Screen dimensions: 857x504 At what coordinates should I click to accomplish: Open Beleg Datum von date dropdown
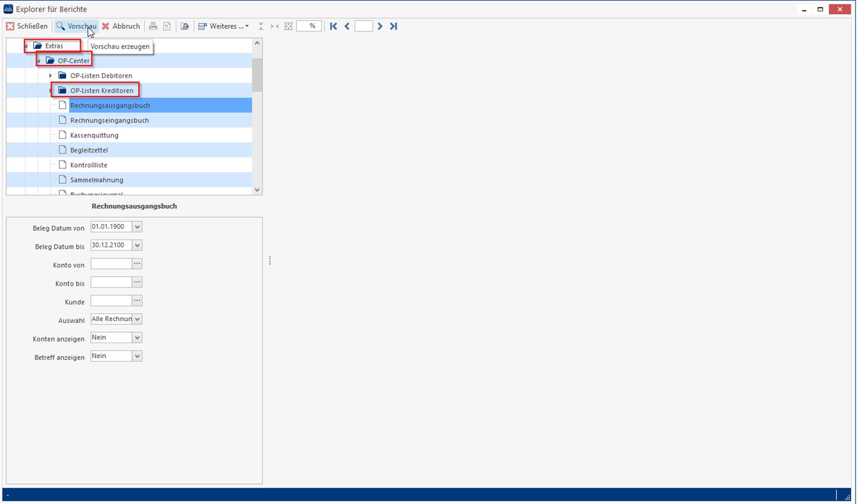tap(137, 227)
